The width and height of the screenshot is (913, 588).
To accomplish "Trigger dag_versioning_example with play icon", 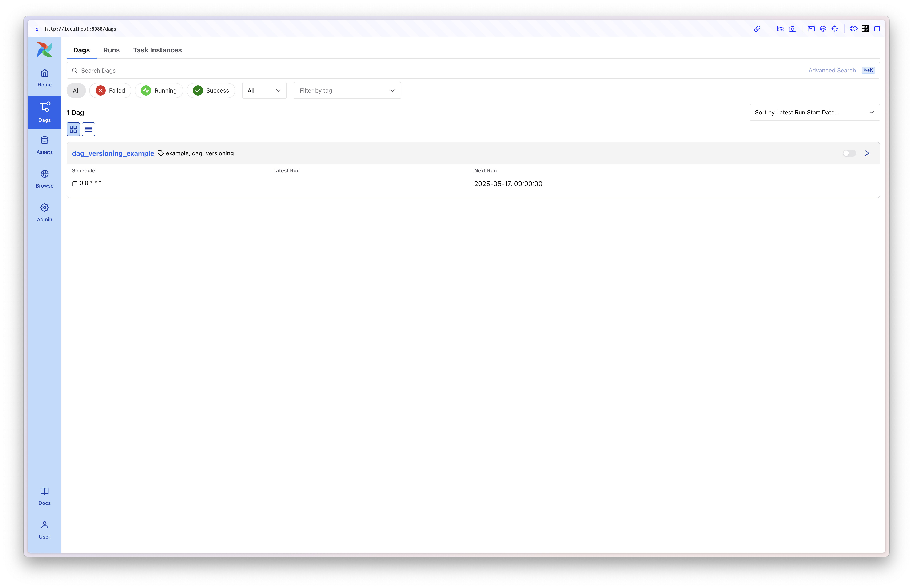I will pos(866,153).
